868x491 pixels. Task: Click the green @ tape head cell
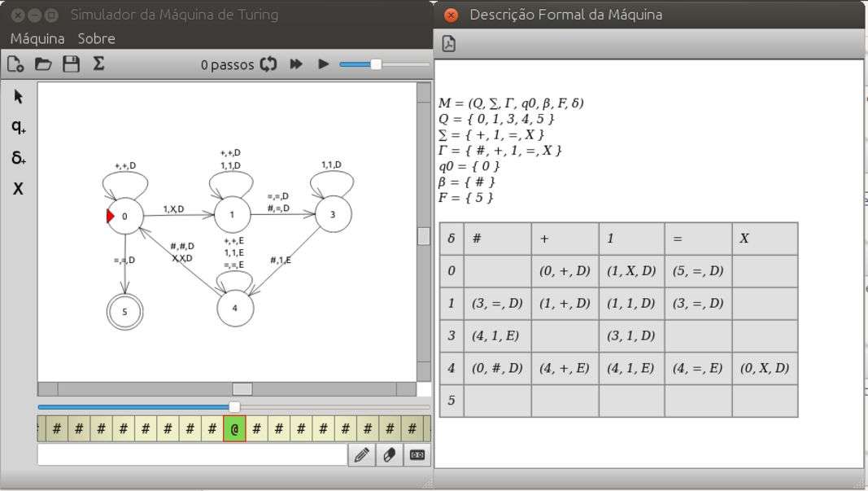[x=234, y=428]
